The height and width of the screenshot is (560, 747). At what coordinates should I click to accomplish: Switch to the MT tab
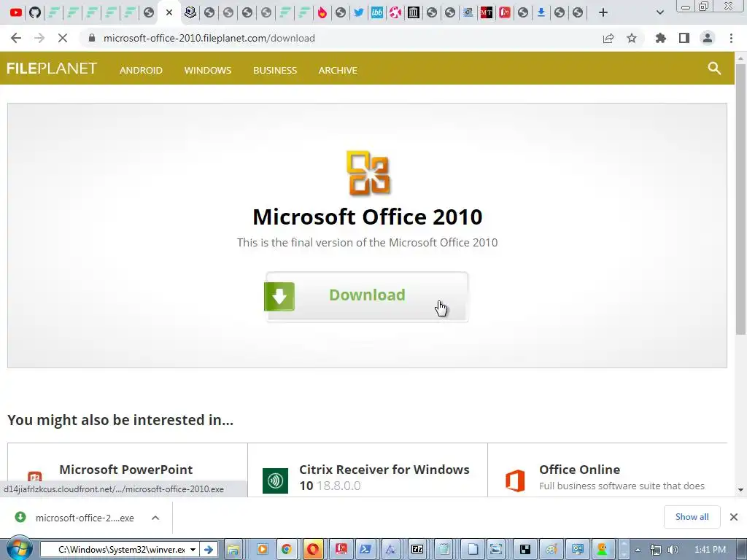point(486,12)
